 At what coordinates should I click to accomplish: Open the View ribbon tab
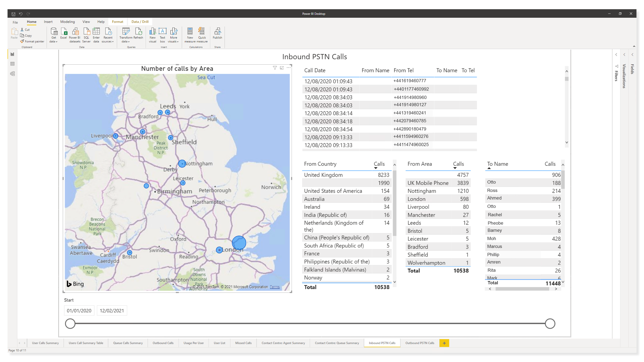(x=86, y=22)
